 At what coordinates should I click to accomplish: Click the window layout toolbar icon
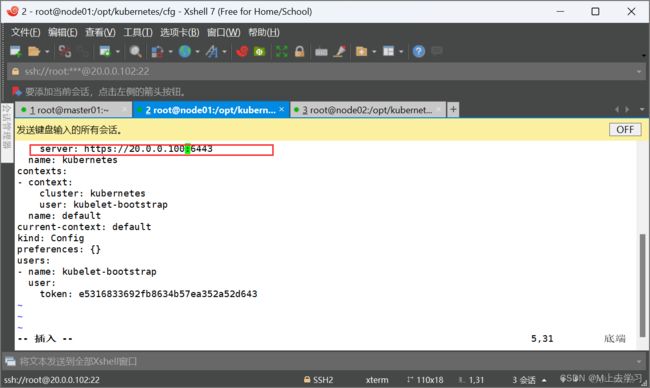[388, 51]
